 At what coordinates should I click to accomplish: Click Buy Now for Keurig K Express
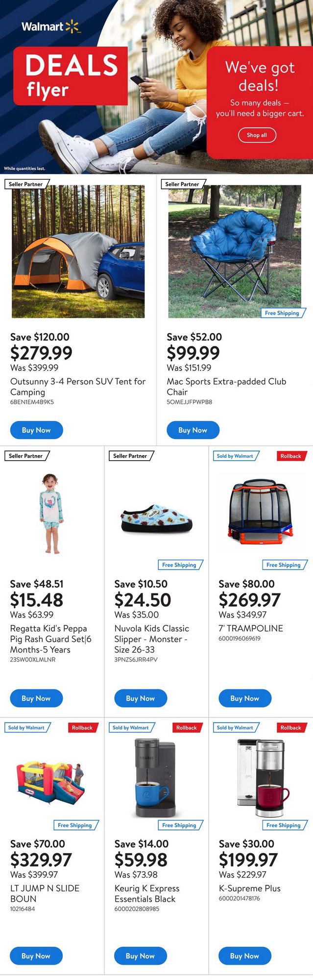click(141, 956)
